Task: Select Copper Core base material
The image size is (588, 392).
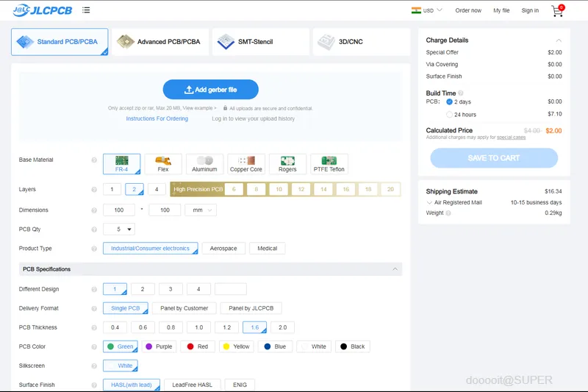Action: click(x=246, y=164)
